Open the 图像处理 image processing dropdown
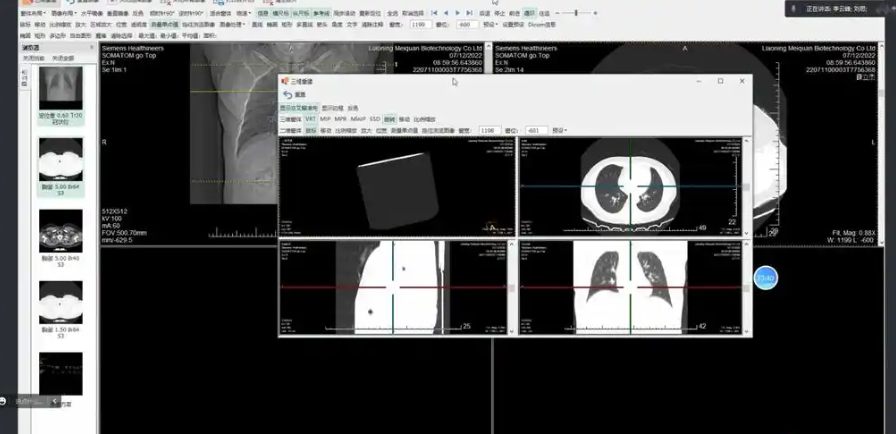896x434 pixels. (232, 25)
